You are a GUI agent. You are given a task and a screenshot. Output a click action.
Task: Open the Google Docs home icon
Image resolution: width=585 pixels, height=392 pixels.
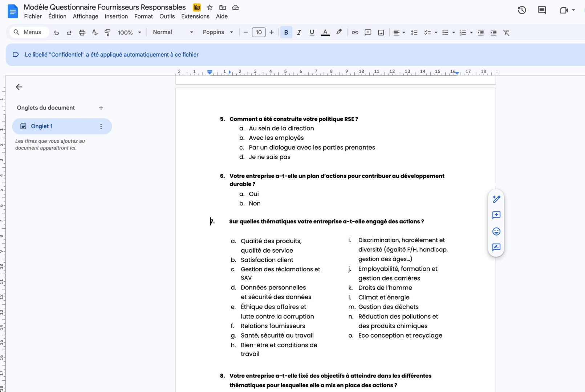tap(13, 11)
